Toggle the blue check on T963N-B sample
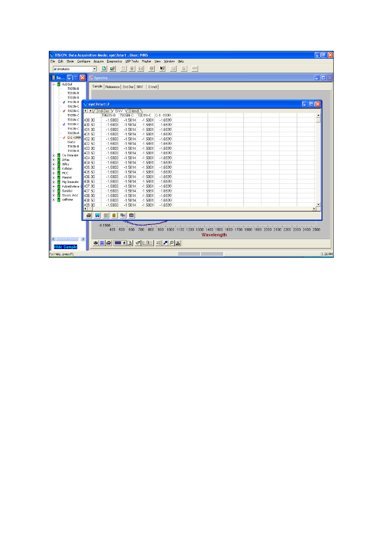Image resolution: width=392 pixels, height=554 pixels. [x=64, y=102]
